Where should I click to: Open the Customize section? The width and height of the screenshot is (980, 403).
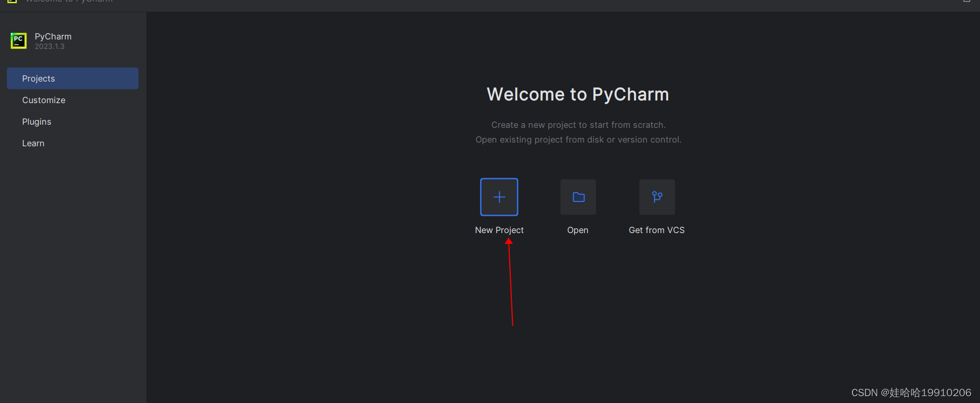[x=73, y=100]
